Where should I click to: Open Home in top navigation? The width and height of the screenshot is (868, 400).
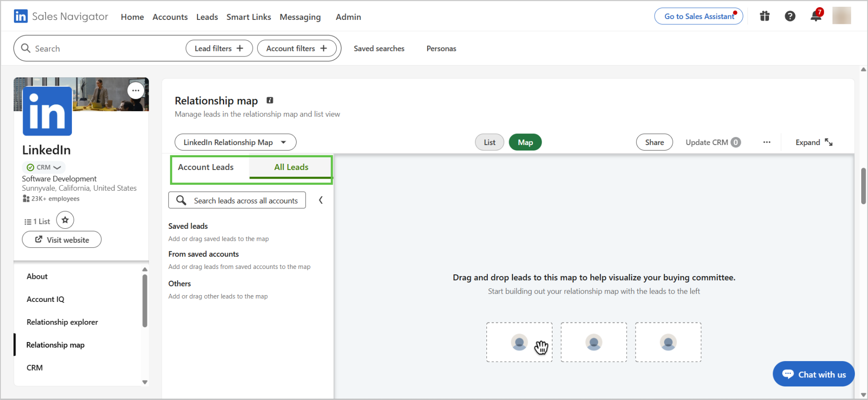[132, 17]
